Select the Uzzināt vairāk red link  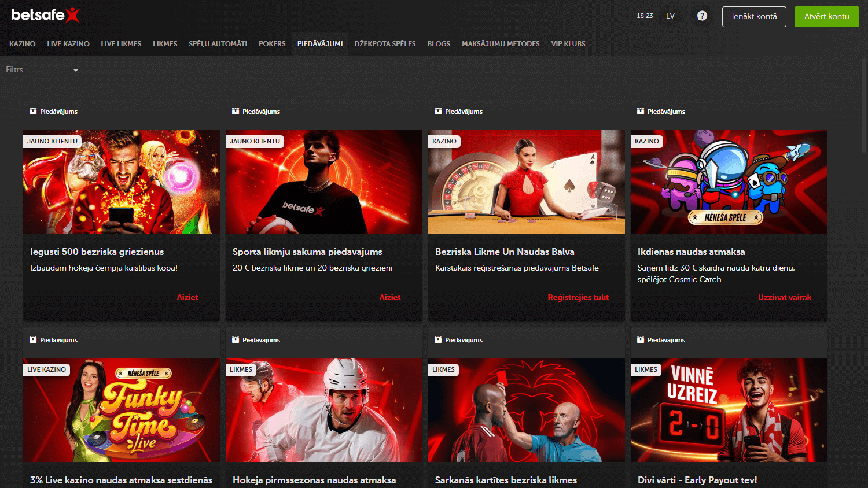pos(785,297)
